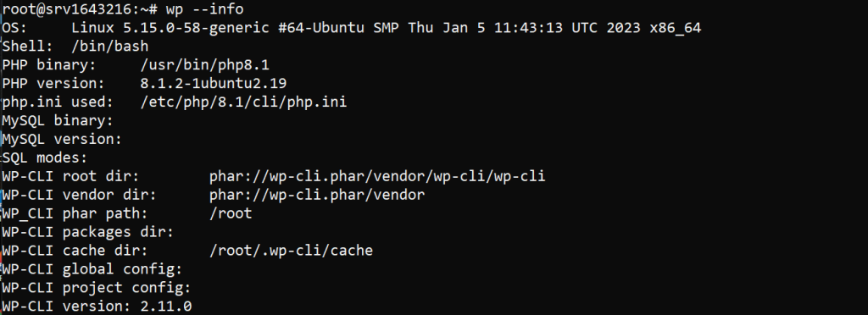
Task: Click the phar://wp-cli.phar/vendor path value
Action: click(x=317, y=195)
